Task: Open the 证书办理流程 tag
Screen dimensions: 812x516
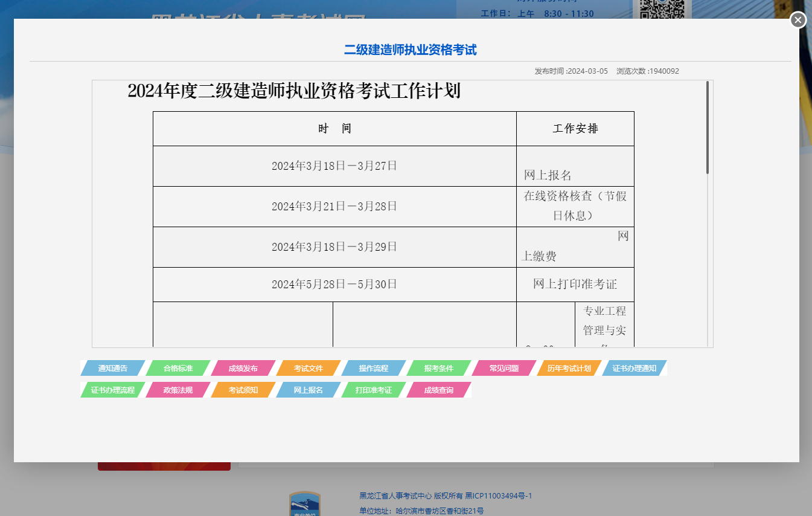Action: coord(112,390)
